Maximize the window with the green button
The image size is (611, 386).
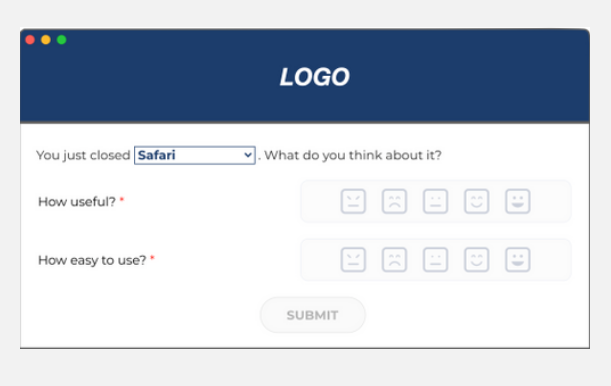point(62,40)
